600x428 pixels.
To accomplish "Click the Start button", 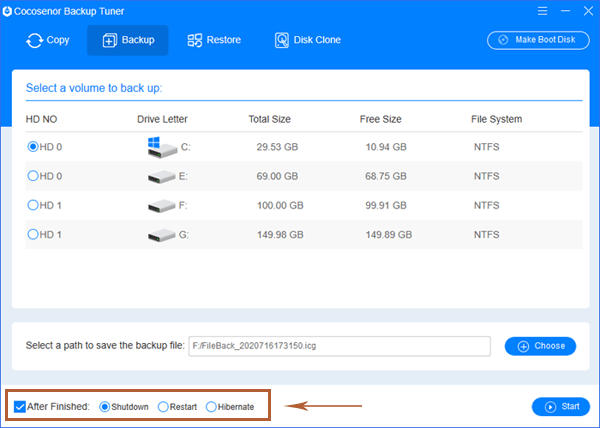I will point(561,407).
